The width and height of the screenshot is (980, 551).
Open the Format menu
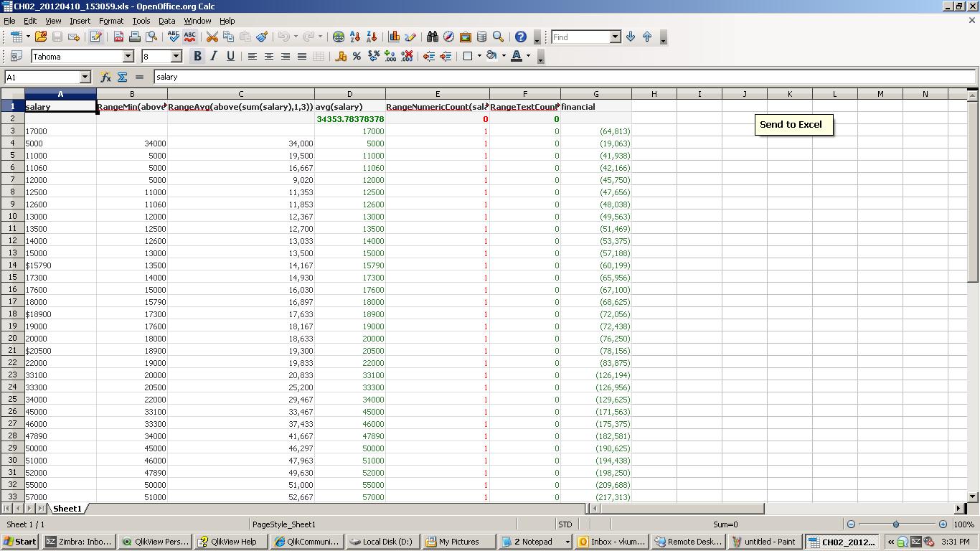pyautogui.click(x=111, y=21)
